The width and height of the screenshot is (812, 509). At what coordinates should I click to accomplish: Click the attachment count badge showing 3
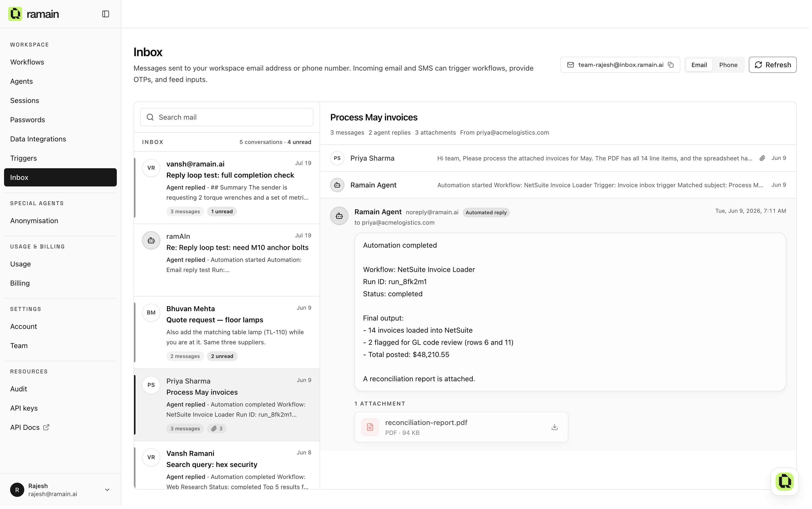[x=217, y=429]
